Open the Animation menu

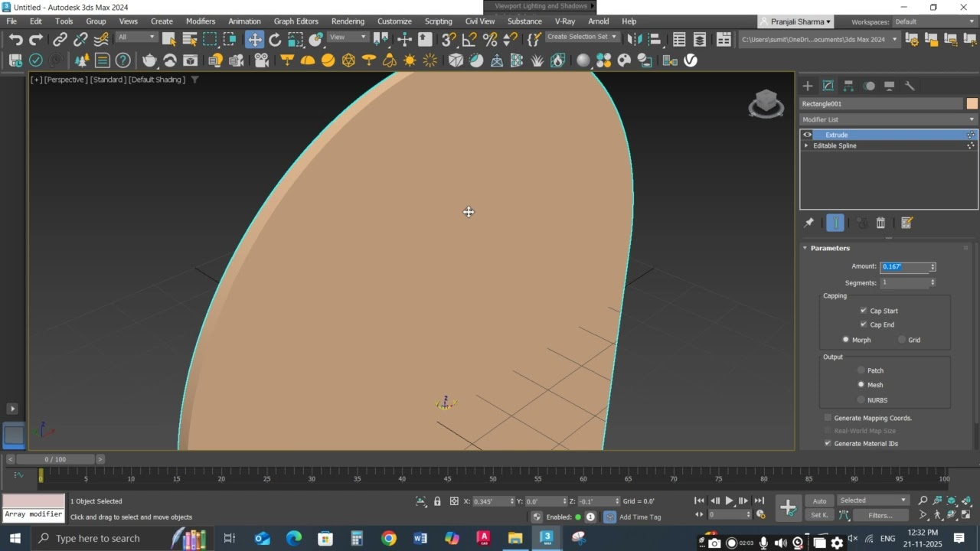pos(244,21)
